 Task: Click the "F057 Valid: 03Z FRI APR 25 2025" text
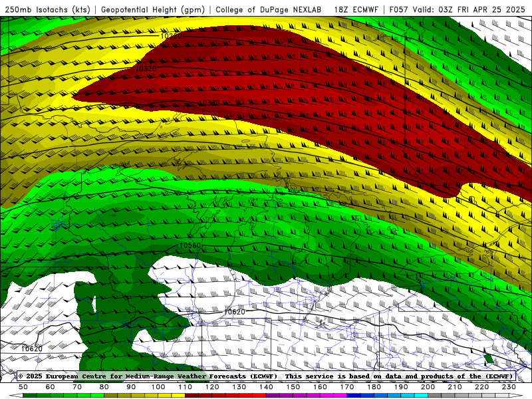tap(457, 9)
